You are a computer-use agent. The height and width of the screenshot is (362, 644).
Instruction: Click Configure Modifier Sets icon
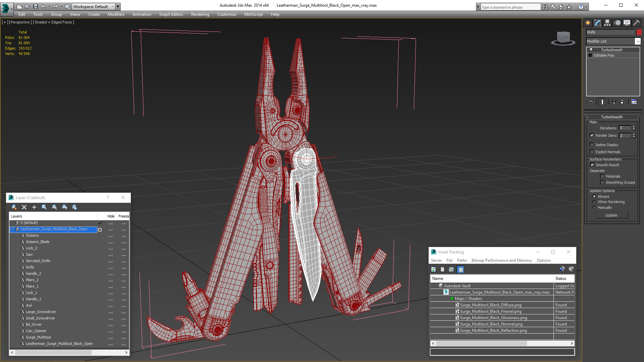(634, 102)
